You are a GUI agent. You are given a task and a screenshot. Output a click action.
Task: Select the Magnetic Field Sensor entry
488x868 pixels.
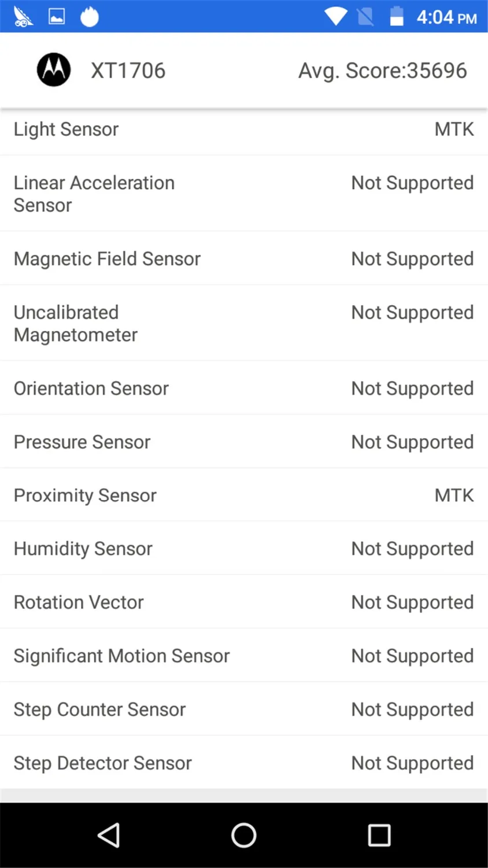(244, 259)
